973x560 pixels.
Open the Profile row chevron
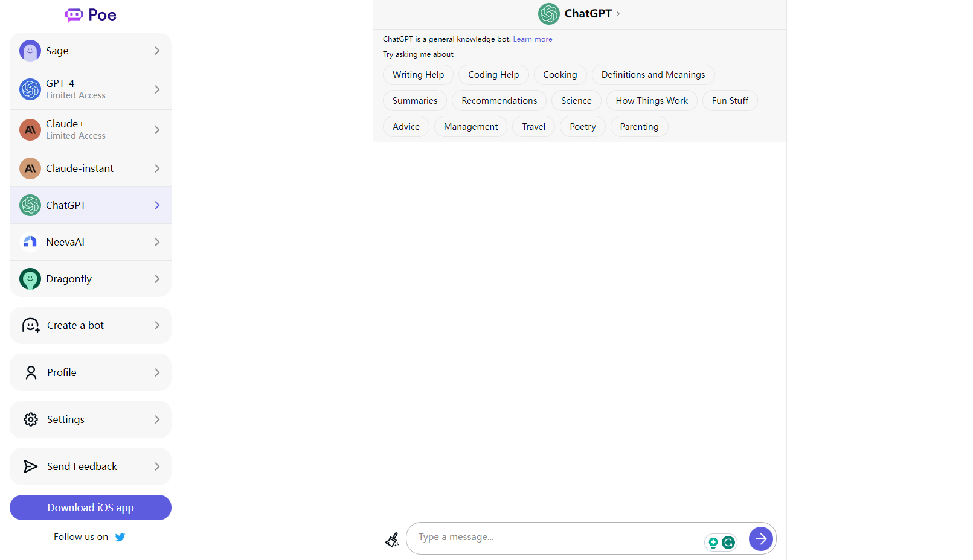coord(157,372)
